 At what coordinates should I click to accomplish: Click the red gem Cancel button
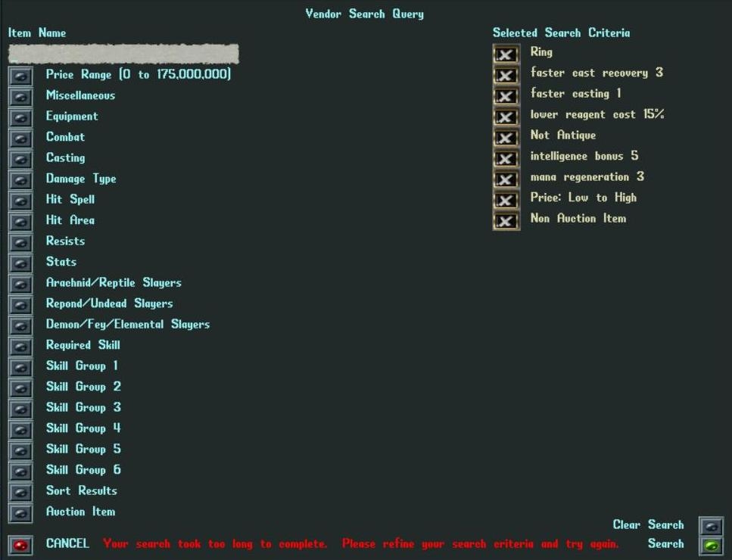[20, 545]
